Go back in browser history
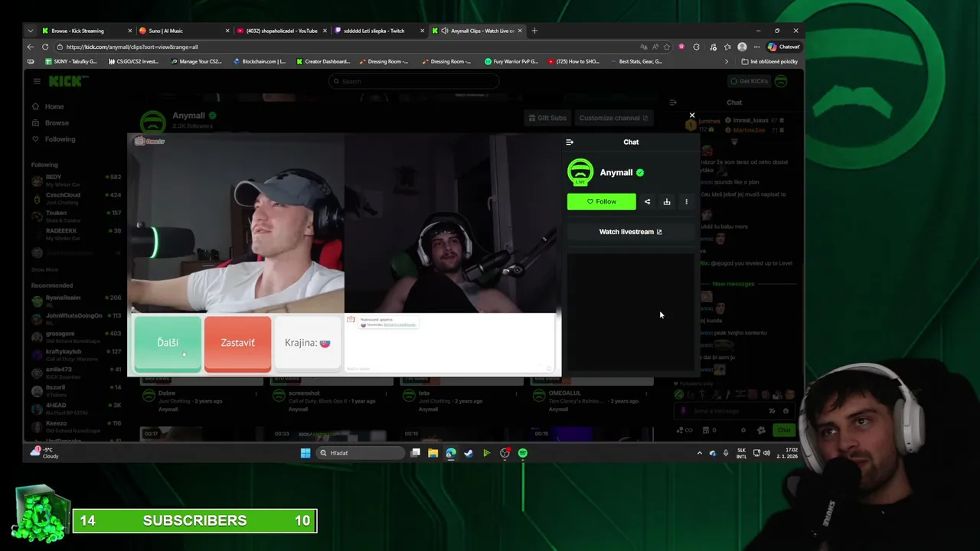The height and width of the screenshot is (551, 980). point(30,47)
